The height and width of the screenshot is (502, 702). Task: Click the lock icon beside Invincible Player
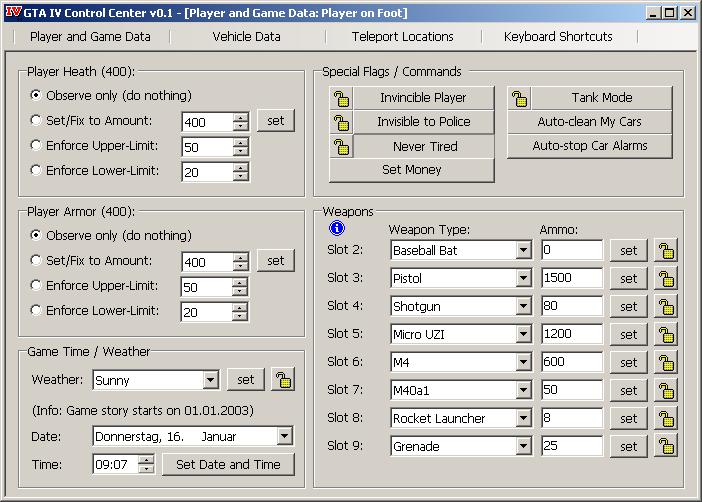tap(341, 98)
